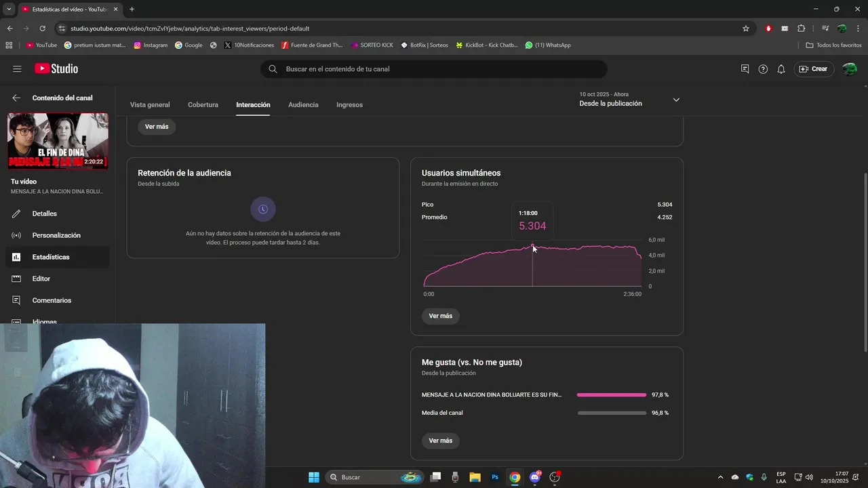The image size is (868, 488).
Task: Open the Detalles pencil icon item
Action: tap(16, 213)
